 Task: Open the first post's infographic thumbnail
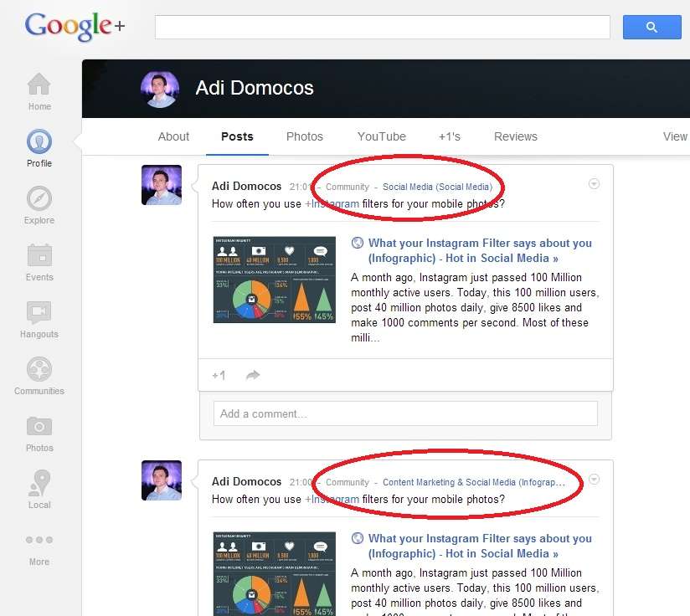coord(274,280)
